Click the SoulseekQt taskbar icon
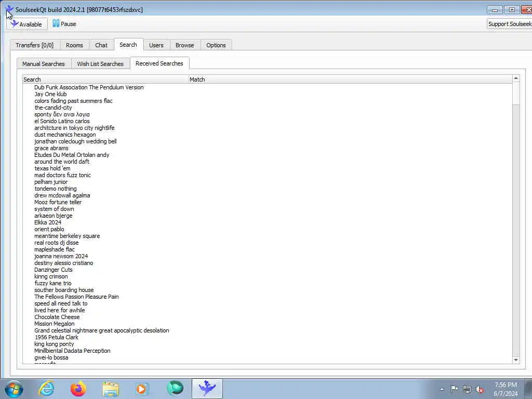 point(207,389)
